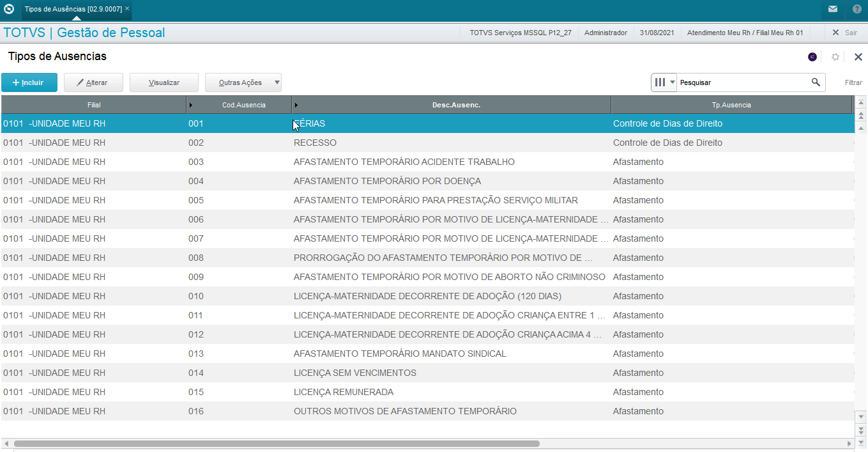
Task: Select the LICENÇA SEM VENCIMENTOS row
Action: 427,373
